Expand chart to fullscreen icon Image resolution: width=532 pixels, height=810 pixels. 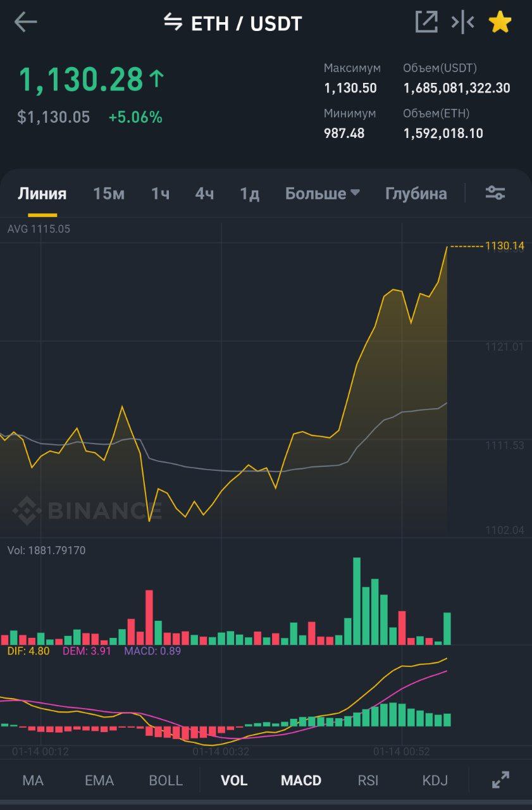(x=500, y=780)
